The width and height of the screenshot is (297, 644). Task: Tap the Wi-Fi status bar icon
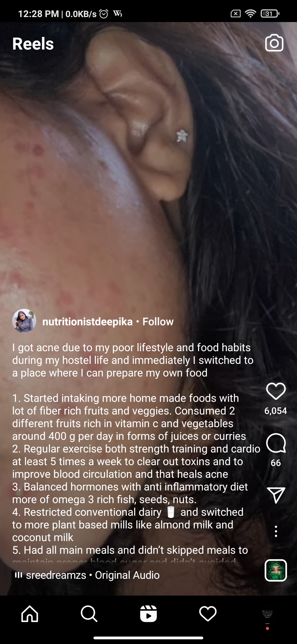coord(250,13)
